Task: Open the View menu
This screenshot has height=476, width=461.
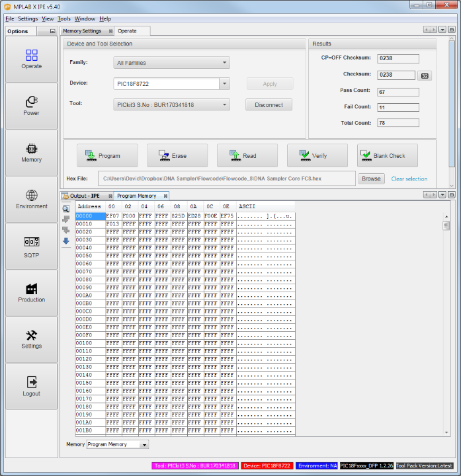Action: [x=48, y=19]
